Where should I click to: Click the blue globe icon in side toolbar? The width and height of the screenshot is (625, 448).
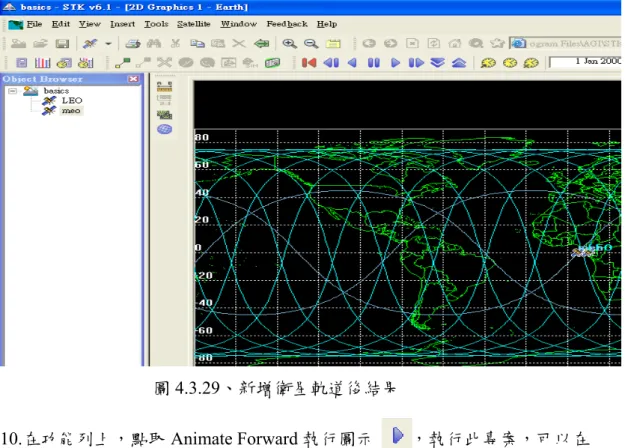164,129
